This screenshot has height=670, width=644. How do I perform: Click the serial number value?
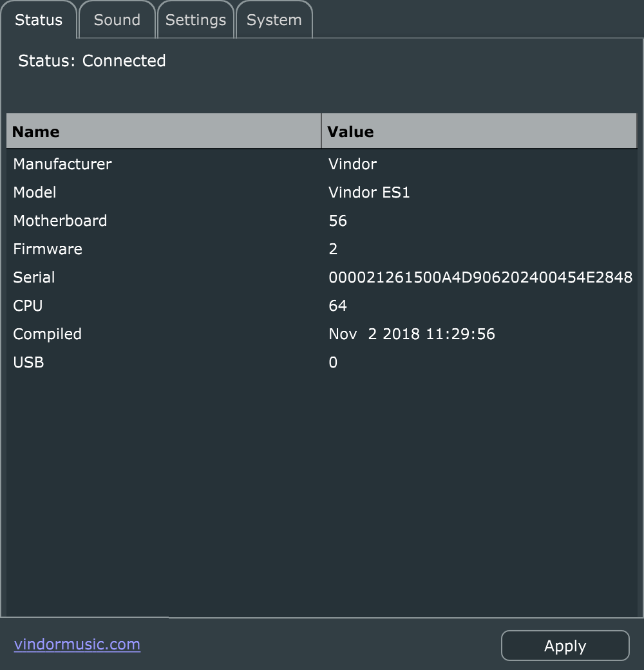pyautogui.click(x=480, y=277)
